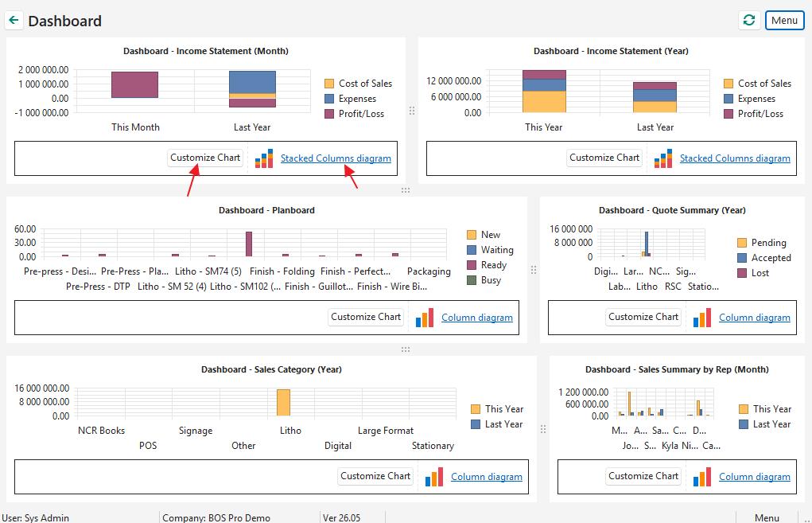Click This Year swatch in Sales Summary by Rep legend
812x523 pixels.
click(x=743, y=409)
